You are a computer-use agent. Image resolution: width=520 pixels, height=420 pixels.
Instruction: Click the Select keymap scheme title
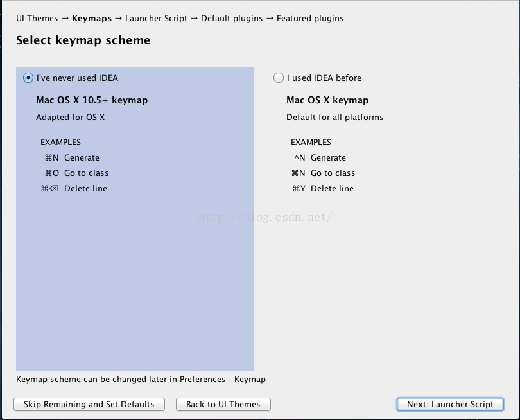coord(83,40)
